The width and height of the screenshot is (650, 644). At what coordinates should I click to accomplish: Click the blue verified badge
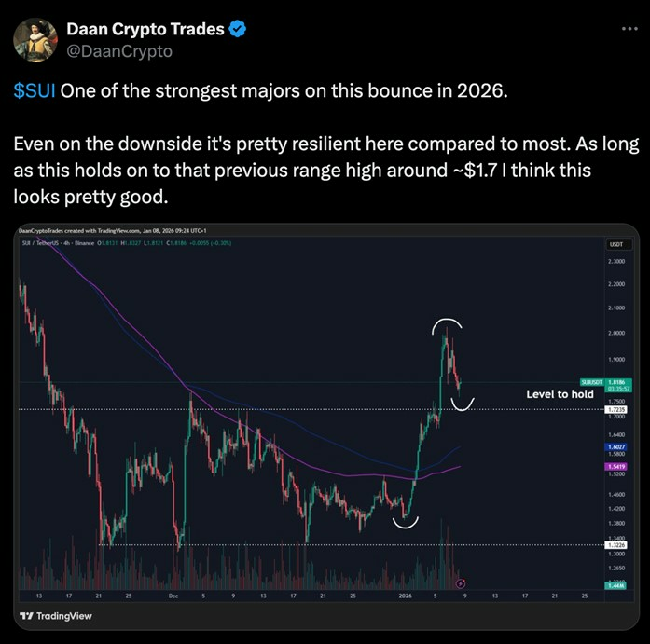(239, 29)
